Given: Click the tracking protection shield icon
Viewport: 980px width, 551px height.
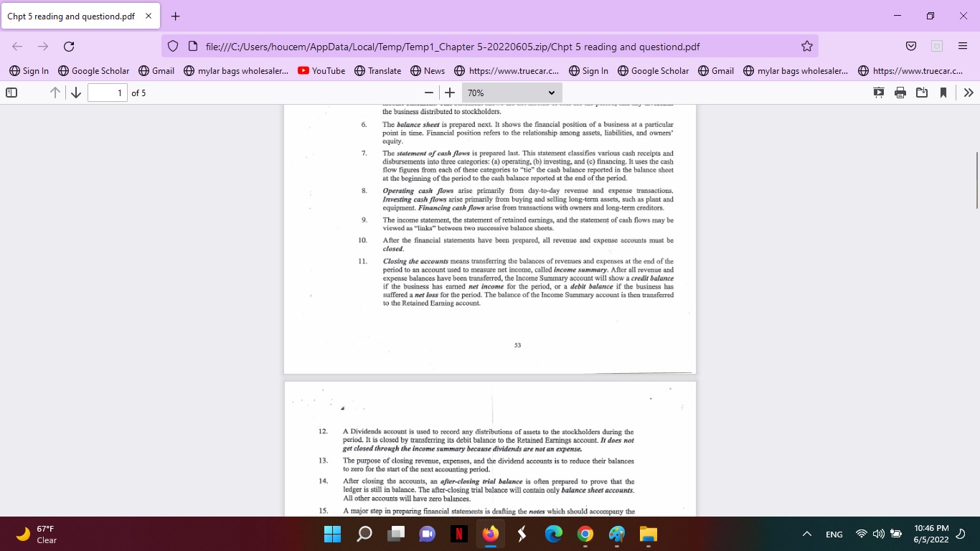Looking at the screenshot, I should tap(172, 44).
